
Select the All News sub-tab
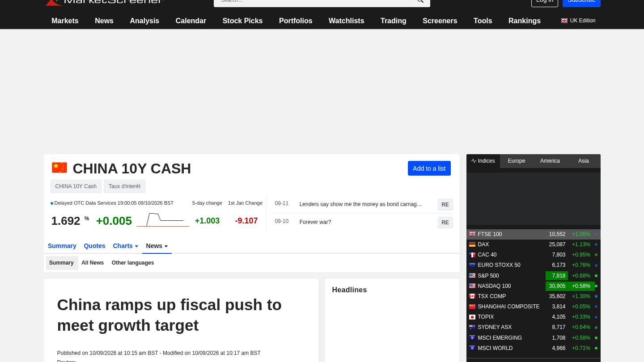point(93,263)
